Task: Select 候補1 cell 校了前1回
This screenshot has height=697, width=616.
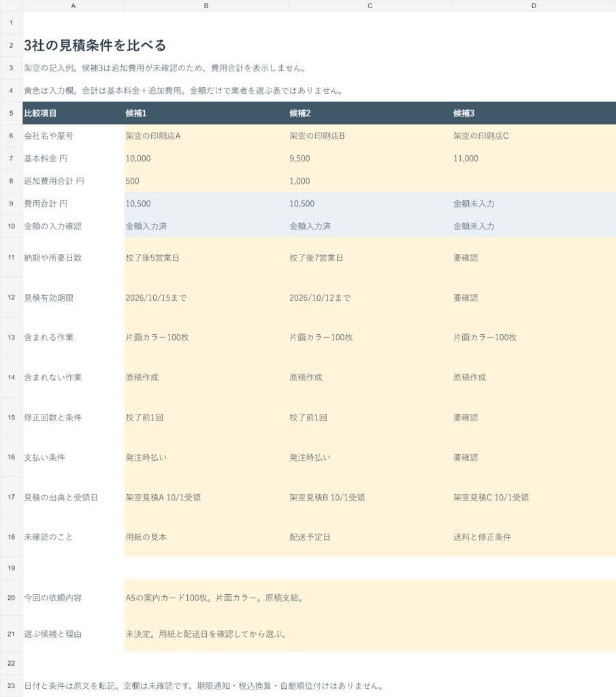Action: 206,417
